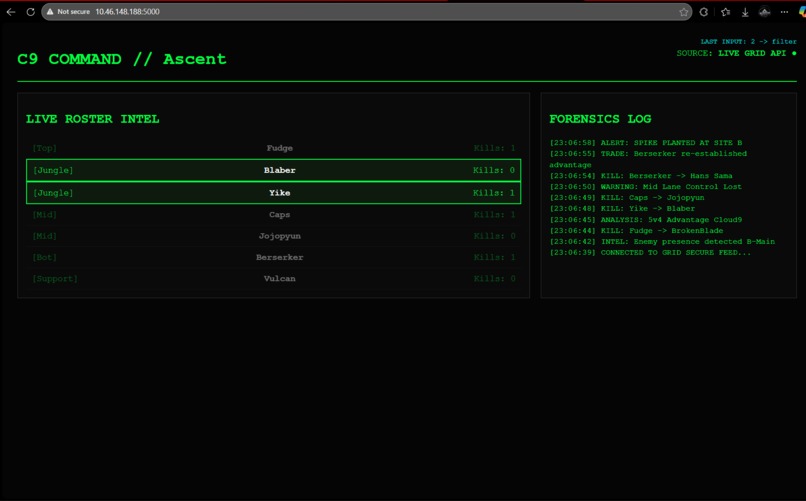Select the Berserker roster row
This screenshot has width=806, height=501.
273,257
